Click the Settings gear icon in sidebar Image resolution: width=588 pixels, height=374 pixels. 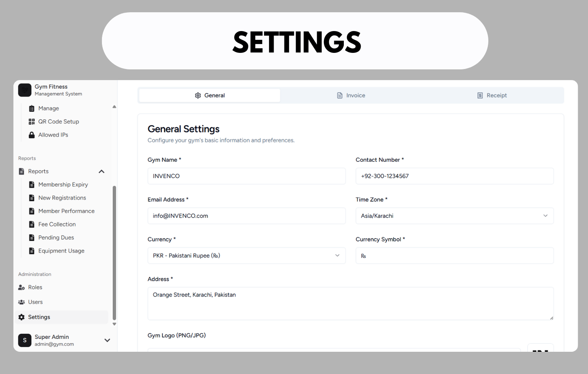click(21, 317)
